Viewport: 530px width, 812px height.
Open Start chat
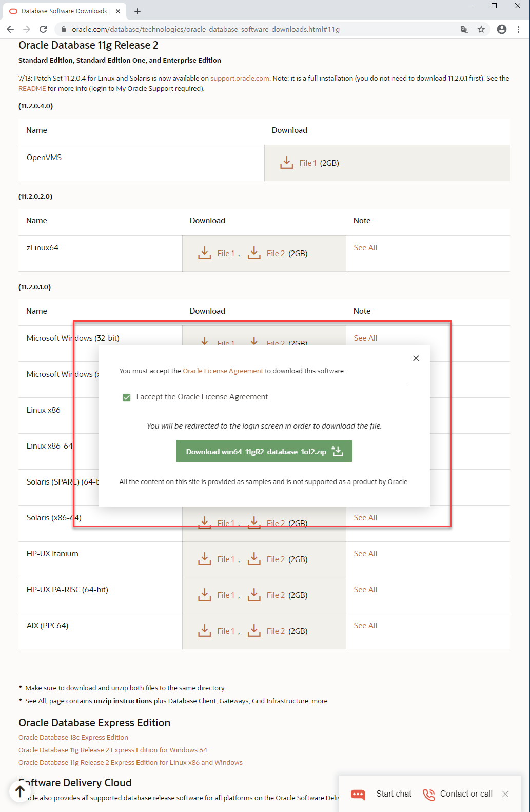coord(394,794)
